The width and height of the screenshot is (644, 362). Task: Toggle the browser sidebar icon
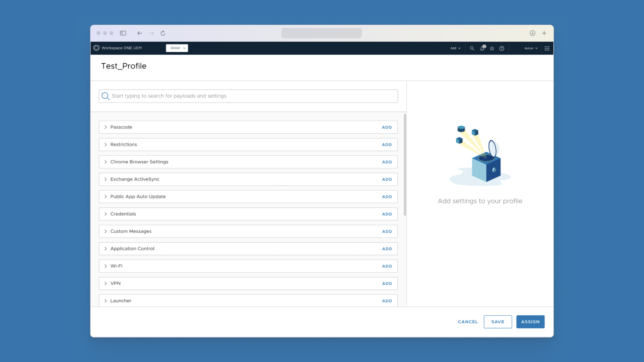pyautogui.click(x=123, y=33)
